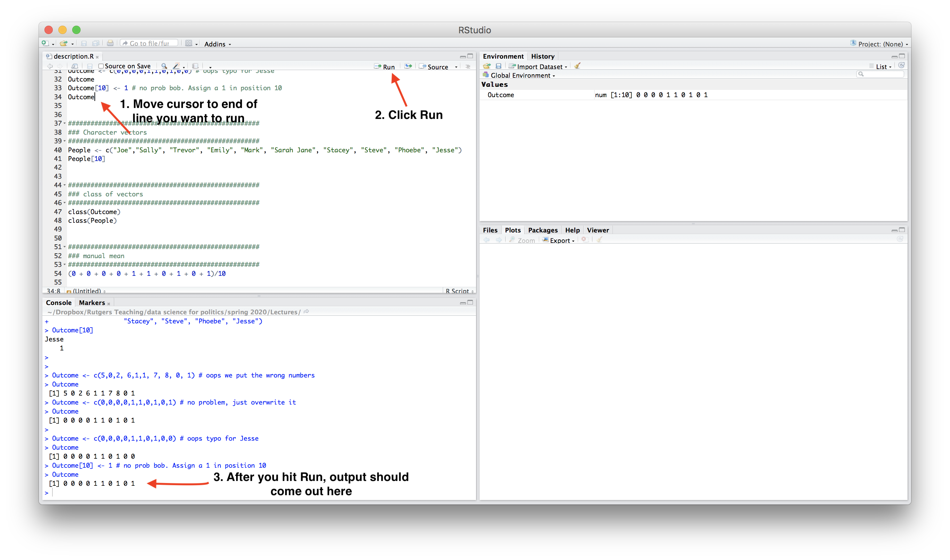Click the Environment refresh icon
The height and width of the screenshot is (560, 950).
click(x=902, y=66)
